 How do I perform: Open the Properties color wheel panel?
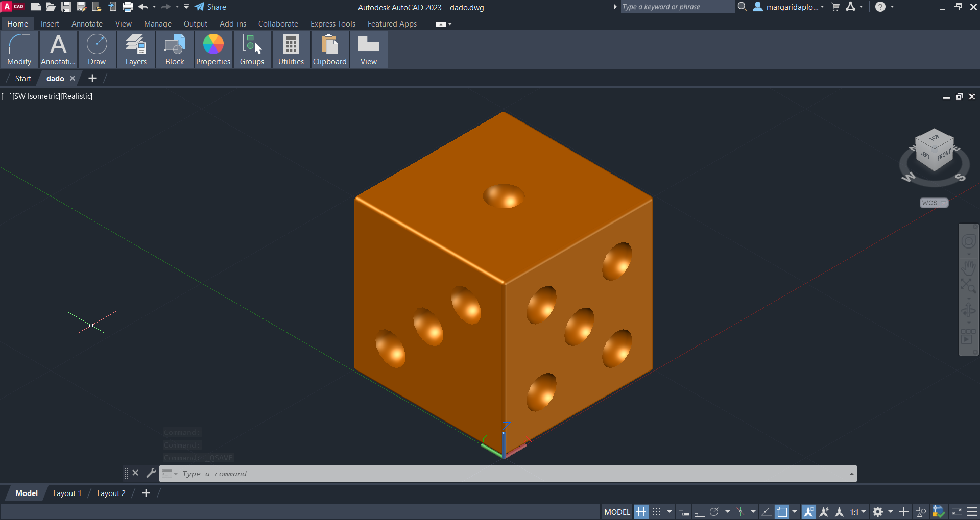tap(213, 49)
